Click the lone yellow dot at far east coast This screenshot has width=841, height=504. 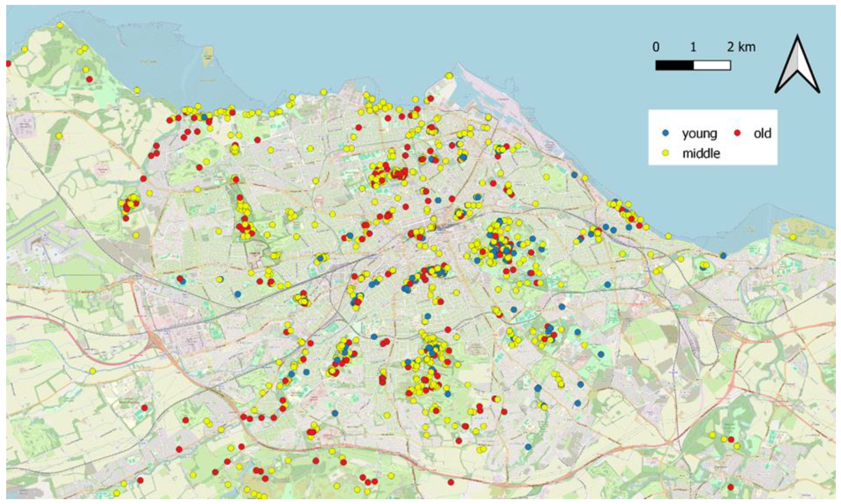(793, 237)
